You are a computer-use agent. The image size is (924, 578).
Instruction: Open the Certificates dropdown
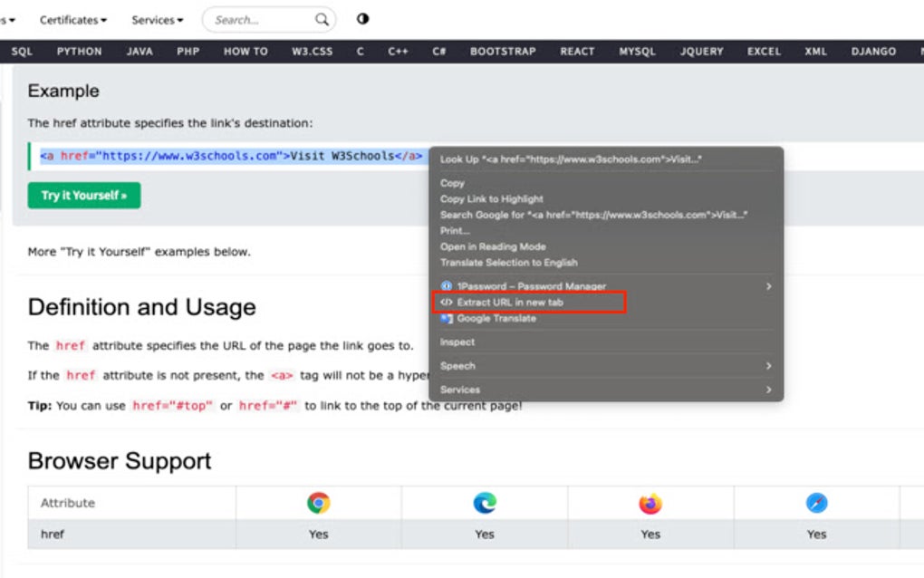72,19
